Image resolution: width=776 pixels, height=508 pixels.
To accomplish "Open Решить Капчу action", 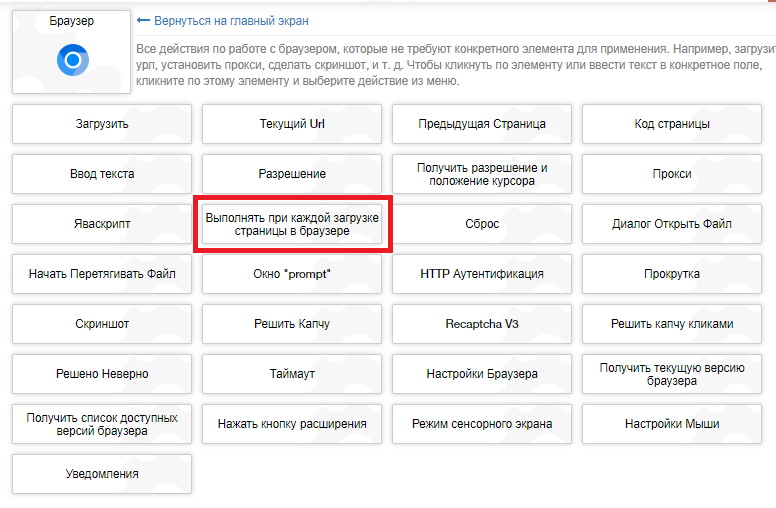I will [292, 324].
